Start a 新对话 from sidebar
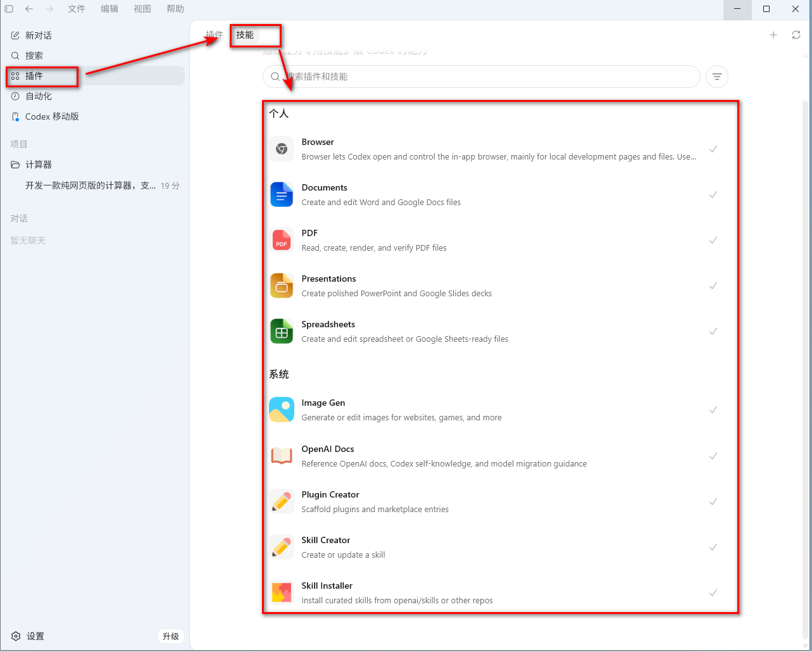Screen dimensions: 812x652 click(95, 35)
